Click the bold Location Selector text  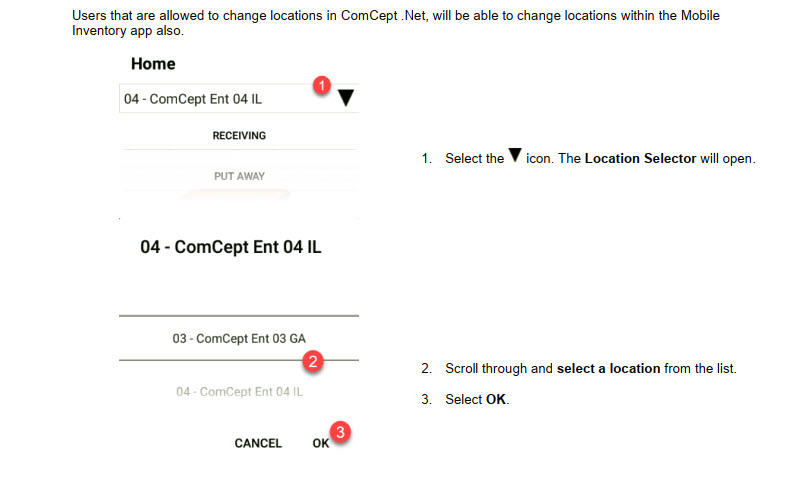click(x=640, y=159)
